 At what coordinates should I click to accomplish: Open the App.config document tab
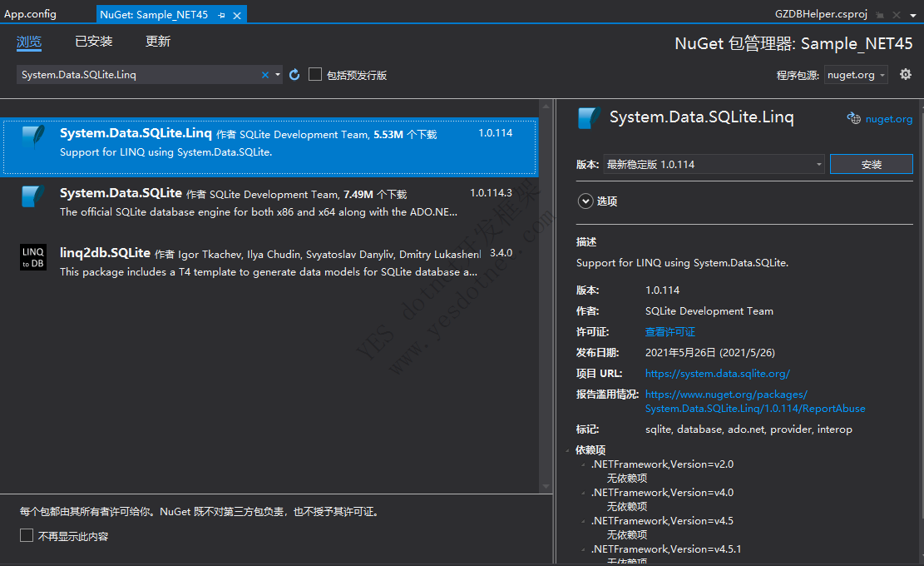click(x=31, y=14)
